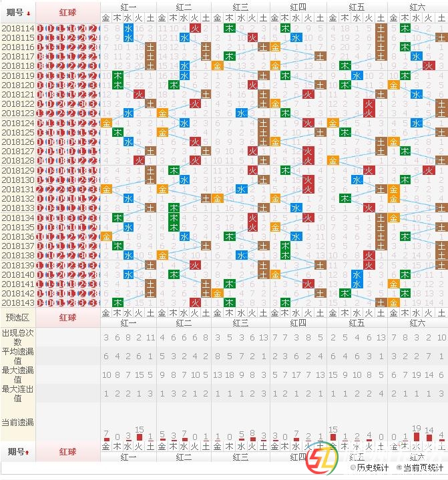
Task: Select the 历史统计 radio button
Action: pos(353,467)
